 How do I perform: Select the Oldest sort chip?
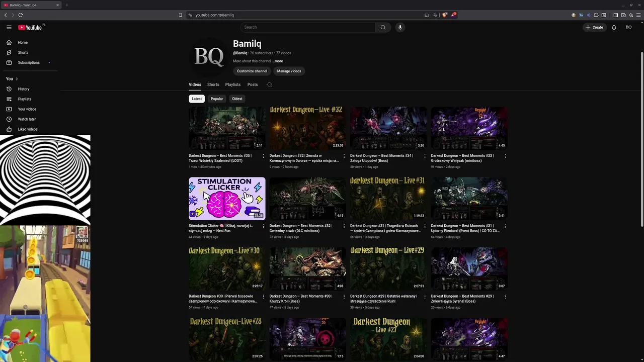237,99
